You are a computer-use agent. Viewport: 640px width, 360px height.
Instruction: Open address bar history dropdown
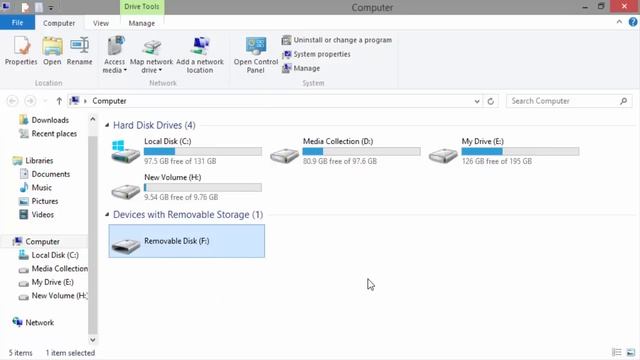click(477, 101)
